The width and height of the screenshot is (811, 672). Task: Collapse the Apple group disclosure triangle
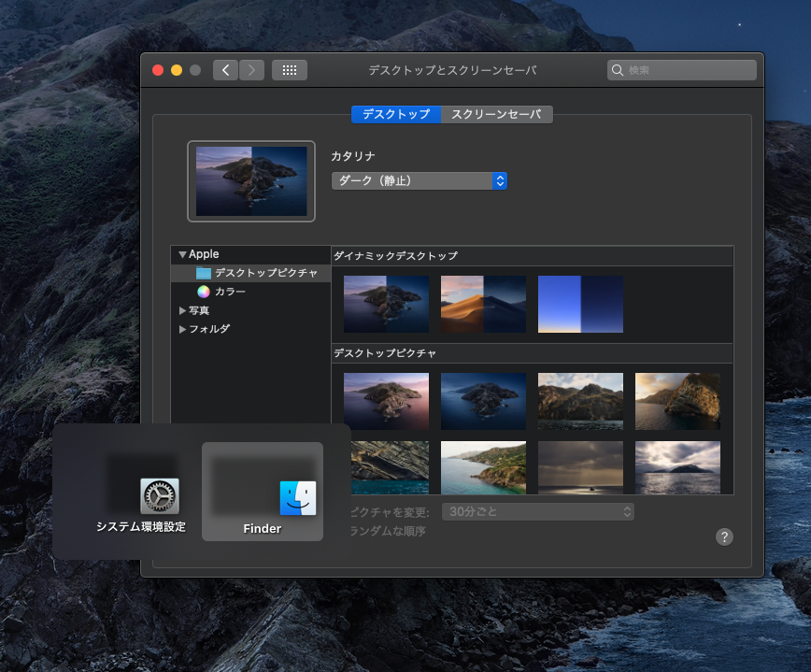tap(182, 254)
